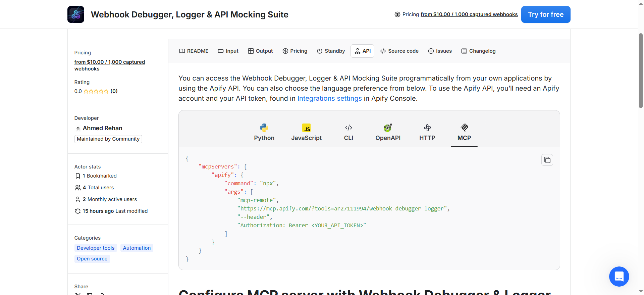
Task: Select the Python language icon
Action: (264, 128)
